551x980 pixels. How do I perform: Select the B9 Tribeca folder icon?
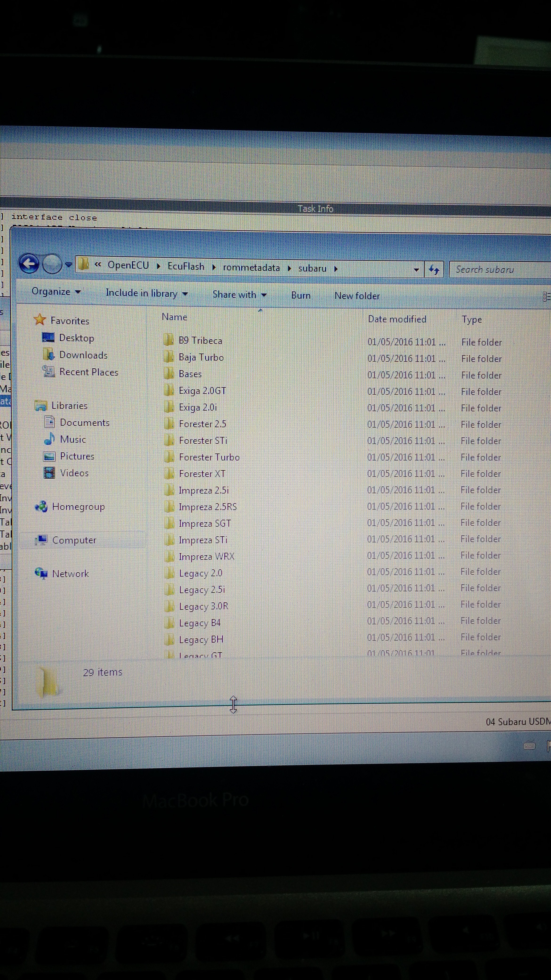click(x=169, y=340)
